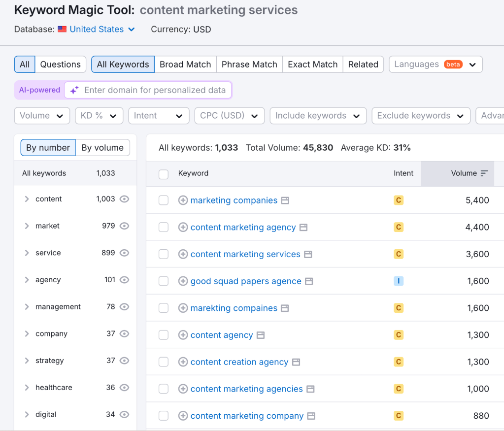Switch to the Phrase Match tab
The image size is (504, 431).
click(x=249, y=65)
